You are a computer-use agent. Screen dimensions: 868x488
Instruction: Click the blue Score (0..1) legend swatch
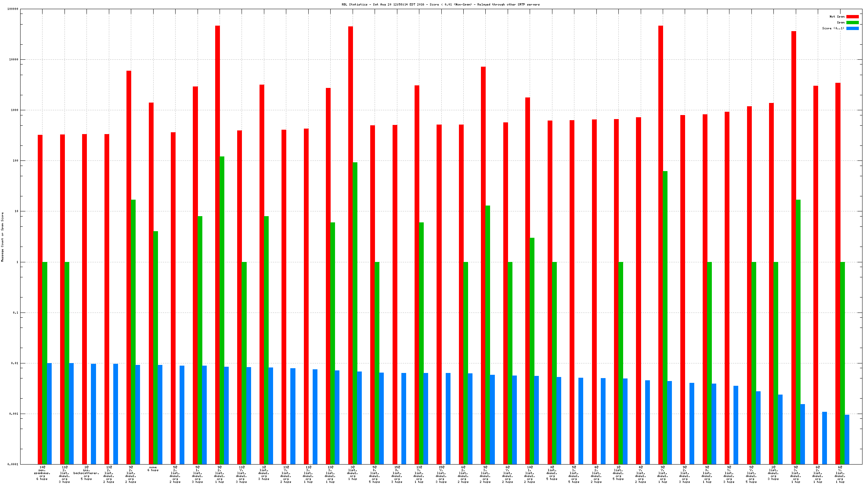(x=852, y=28)
